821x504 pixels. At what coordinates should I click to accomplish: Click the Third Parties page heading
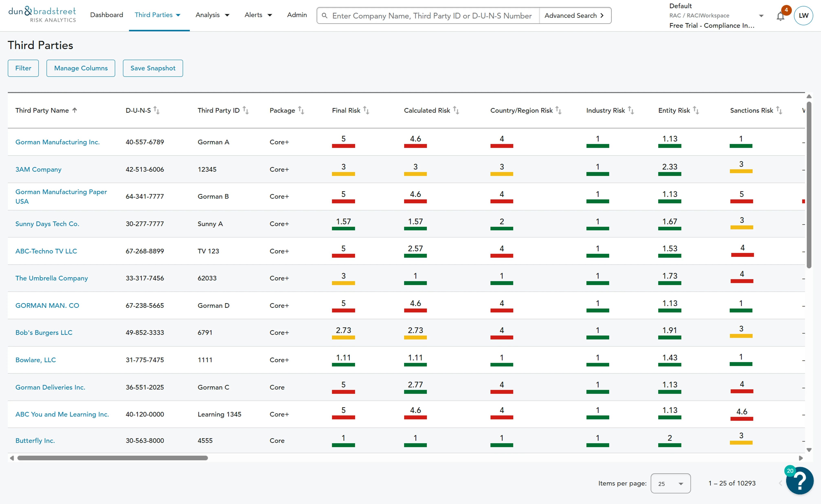pos(40,45)
